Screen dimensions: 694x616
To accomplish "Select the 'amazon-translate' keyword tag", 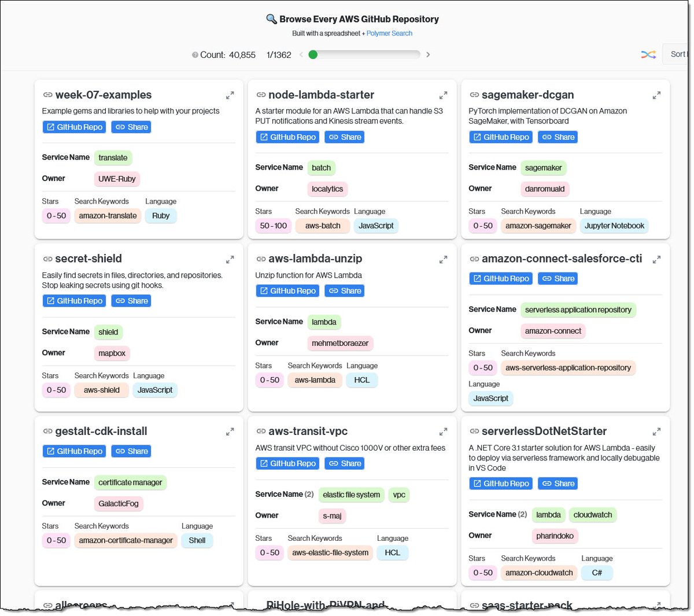I will tap(108, 216).
